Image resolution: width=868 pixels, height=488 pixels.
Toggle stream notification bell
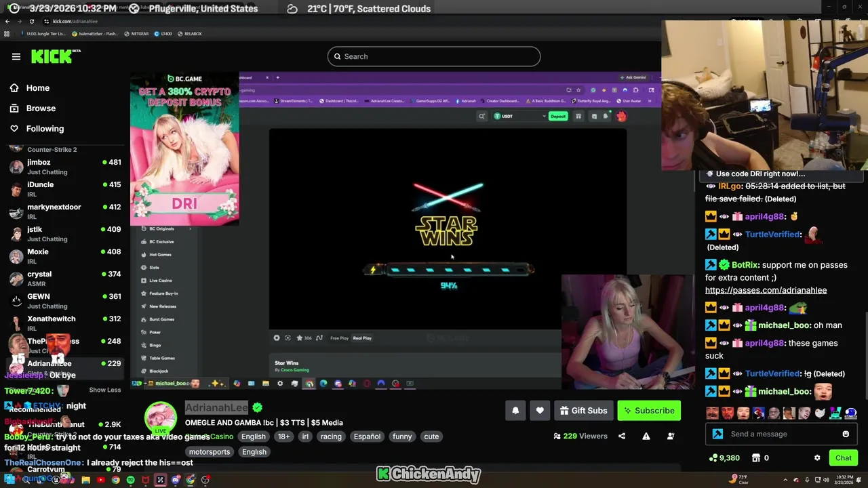coord(515,411)
